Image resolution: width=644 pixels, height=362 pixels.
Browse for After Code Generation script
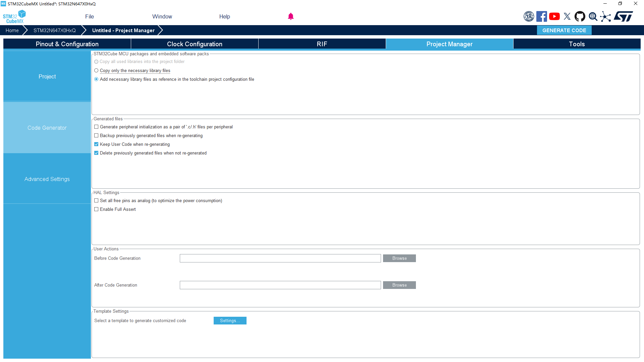[x=399, y=285]
